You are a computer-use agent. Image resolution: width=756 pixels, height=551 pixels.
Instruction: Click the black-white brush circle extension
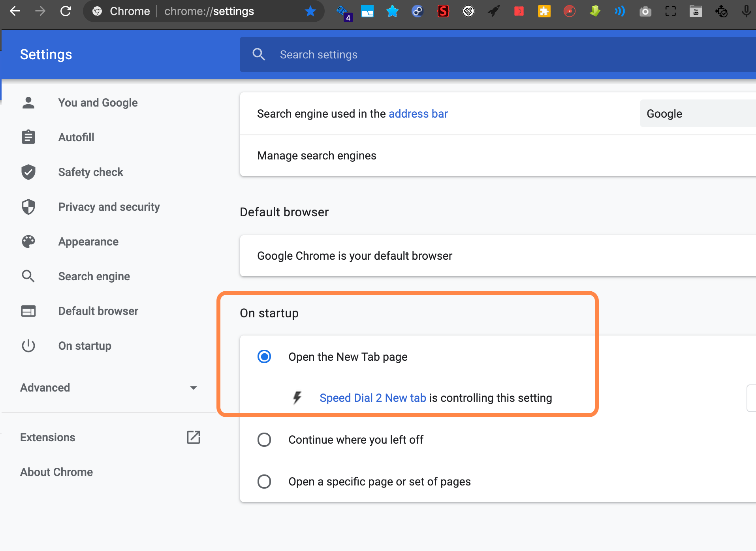coord(468,11)
